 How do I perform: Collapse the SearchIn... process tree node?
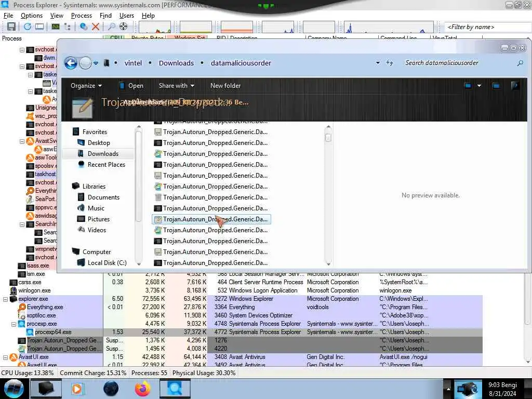coord(22,224)
